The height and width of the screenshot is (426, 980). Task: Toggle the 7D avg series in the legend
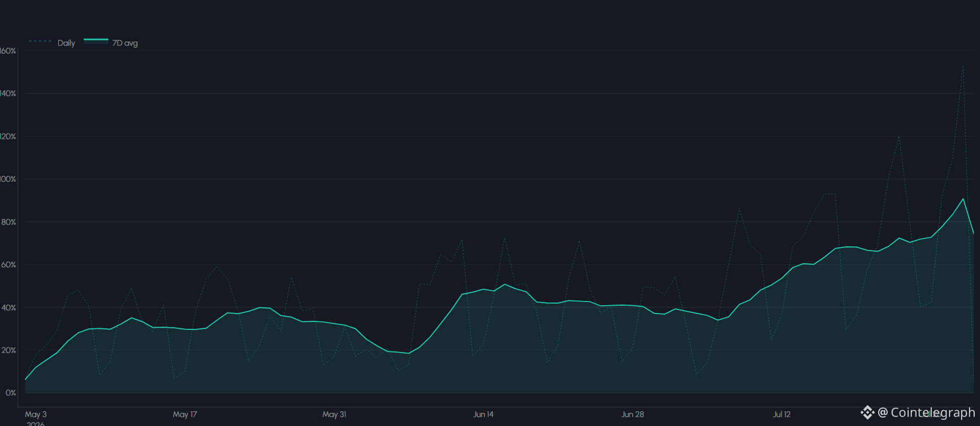point(111,43)
